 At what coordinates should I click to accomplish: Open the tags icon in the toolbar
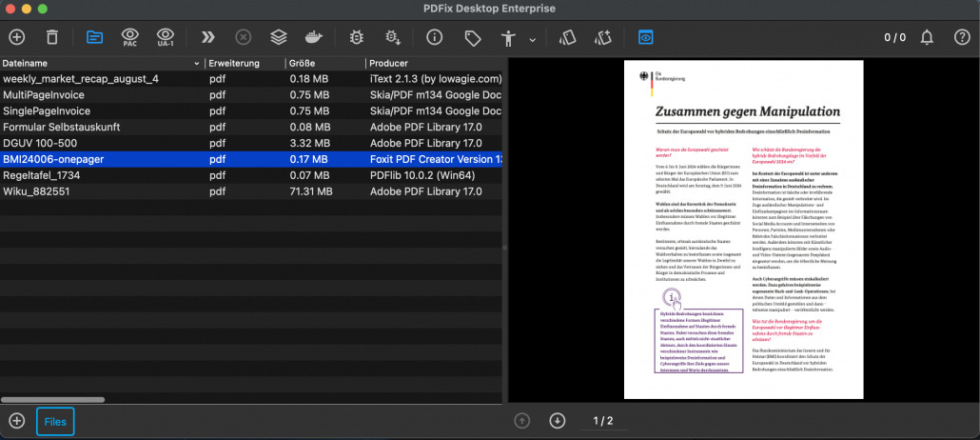pos(472,37)
